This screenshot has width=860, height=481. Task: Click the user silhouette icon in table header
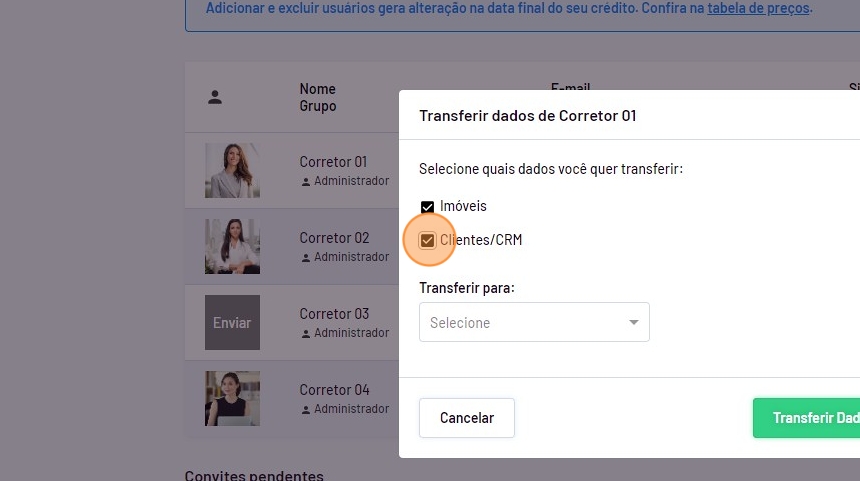[215, 97]
